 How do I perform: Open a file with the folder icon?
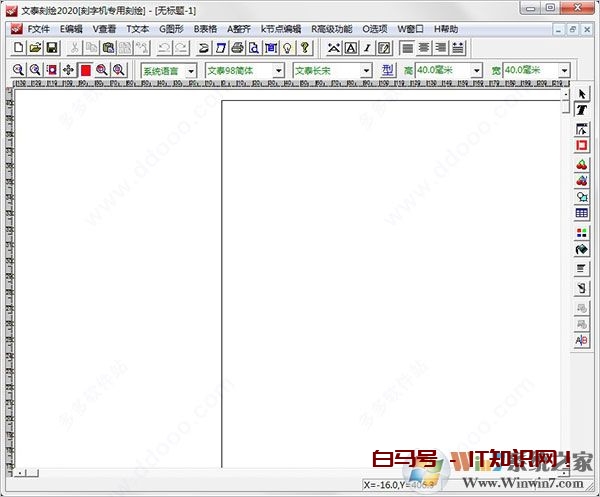tap(35, 48)
